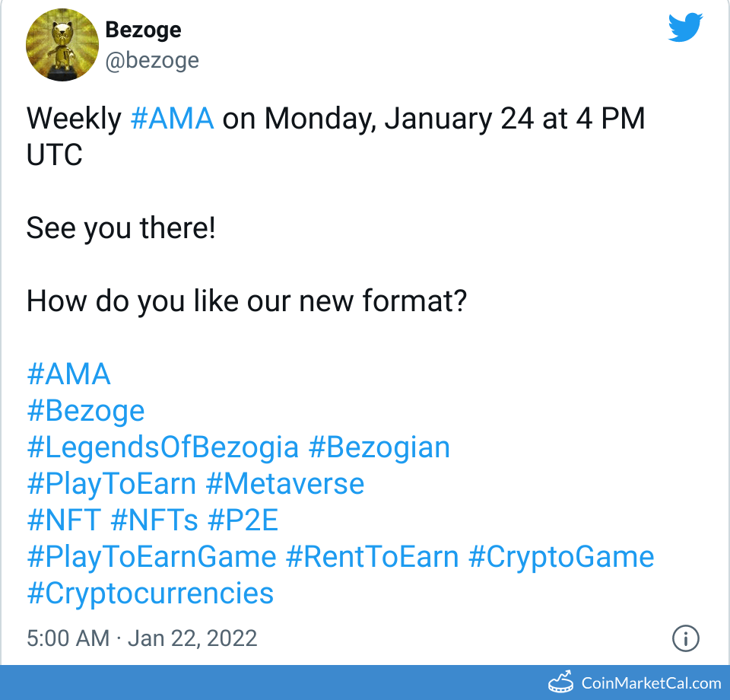Viewport: 730px width, 700px height.
Task: Open the @bezoge handle link
Action: 151,60
